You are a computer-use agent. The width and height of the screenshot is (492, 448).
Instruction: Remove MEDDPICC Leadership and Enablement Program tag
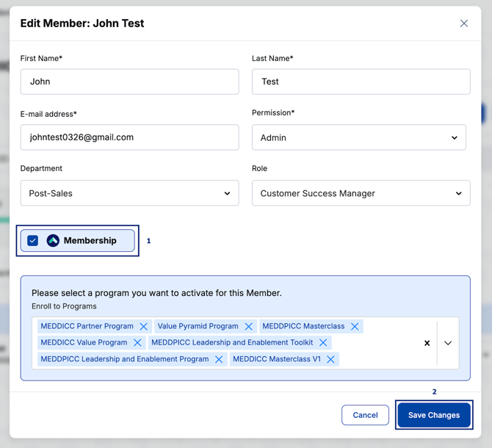pyautogui.click(x=219, y=360)
